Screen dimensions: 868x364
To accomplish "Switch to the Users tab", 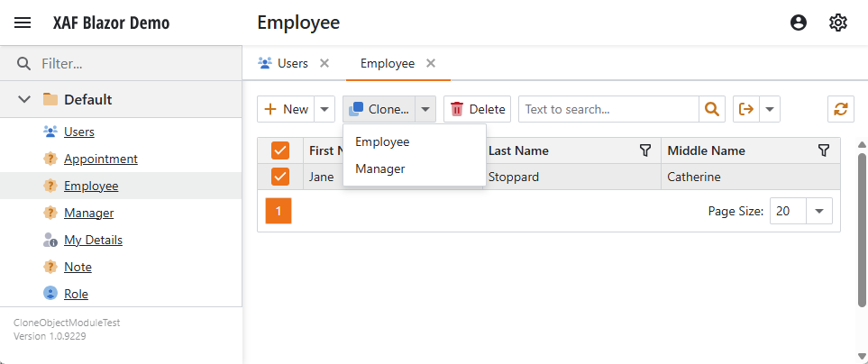I will pos(284,63).
